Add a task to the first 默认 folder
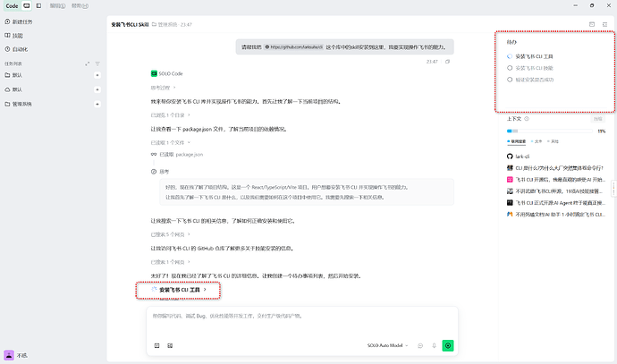Screen dimensions: 617x364 [x=97, y=75]
